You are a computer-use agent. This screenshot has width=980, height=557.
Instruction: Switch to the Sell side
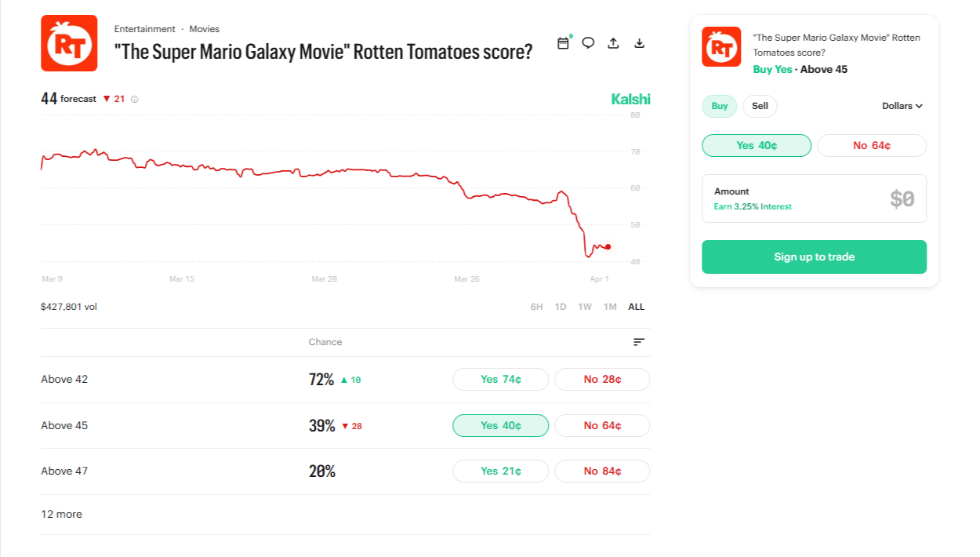coord(759,106)
